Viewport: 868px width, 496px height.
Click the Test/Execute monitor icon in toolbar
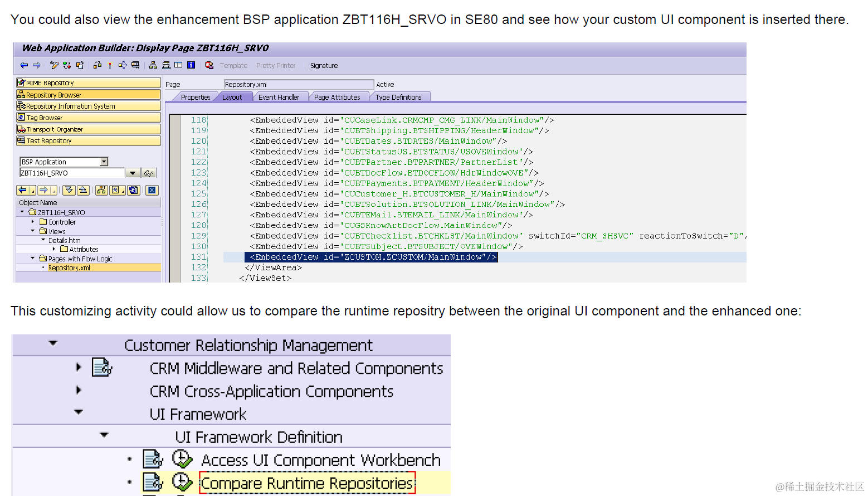click(135, 65)
